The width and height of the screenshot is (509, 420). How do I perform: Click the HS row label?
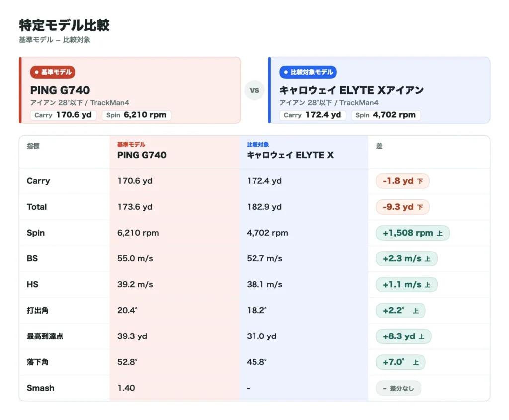point(32,284)
